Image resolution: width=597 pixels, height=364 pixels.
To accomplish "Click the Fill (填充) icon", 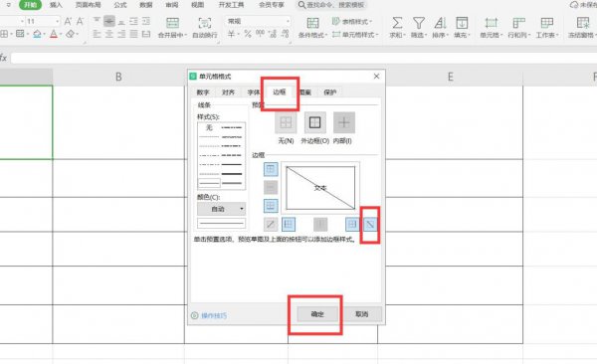I will coord(462,23).
